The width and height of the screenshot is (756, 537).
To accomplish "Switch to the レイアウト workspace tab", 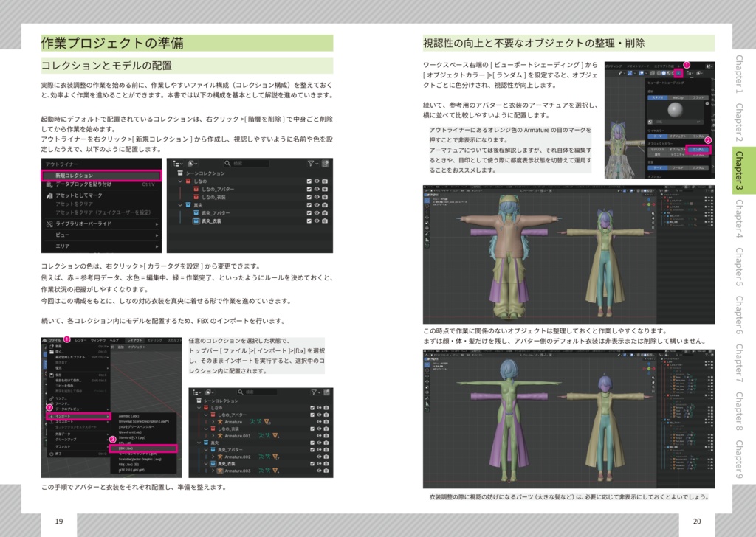I will coord(135,339).
